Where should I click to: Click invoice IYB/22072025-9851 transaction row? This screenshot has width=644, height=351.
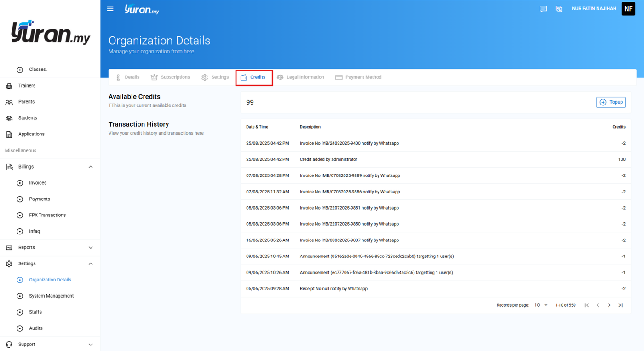pyautogui.click(x=436, y=208)
